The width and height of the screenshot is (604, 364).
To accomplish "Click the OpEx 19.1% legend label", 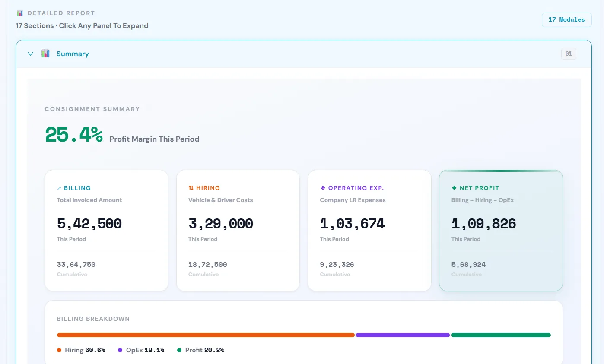I will [145, 350].
